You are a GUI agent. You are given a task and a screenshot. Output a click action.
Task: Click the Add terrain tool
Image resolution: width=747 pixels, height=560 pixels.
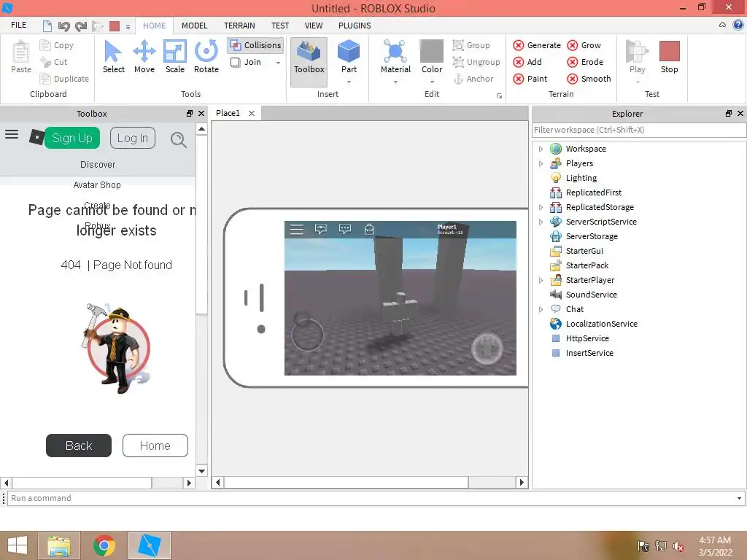click(527, 62)
